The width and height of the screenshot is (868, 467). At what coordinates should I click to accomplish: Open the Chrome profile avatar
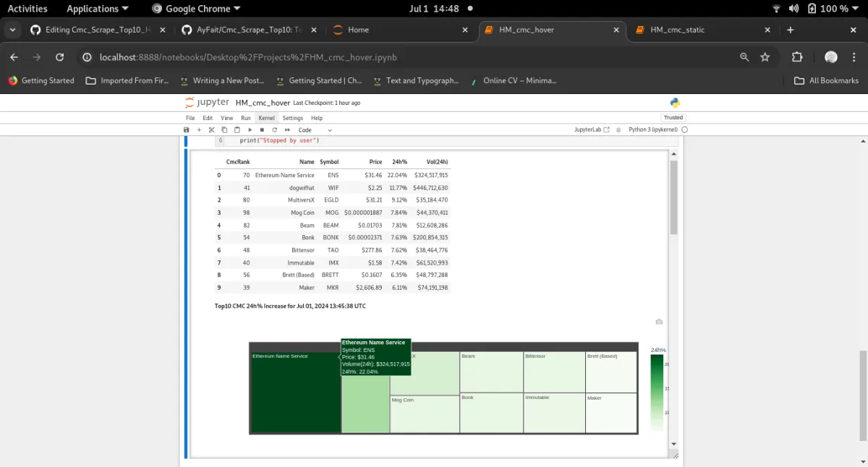[831, 57]
